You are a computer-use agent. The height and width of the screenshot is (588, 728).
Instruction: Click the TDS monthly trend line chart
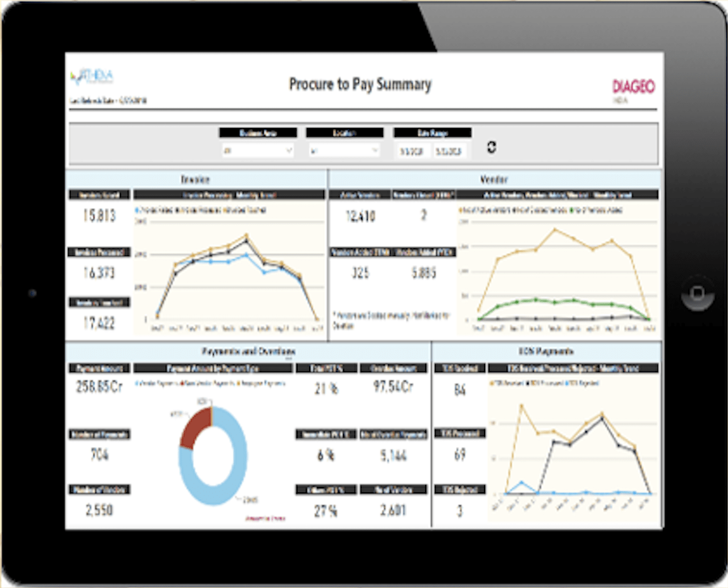pyautogui.click(x=573, y=448)
